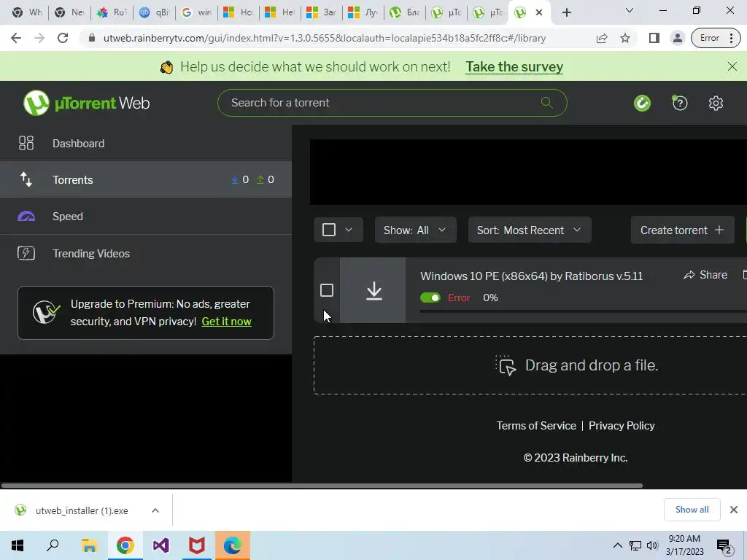The height and width of the screenshot is (560, 747).
Task: Go to Dashboard in the sidebar
Action: point(146,144)
